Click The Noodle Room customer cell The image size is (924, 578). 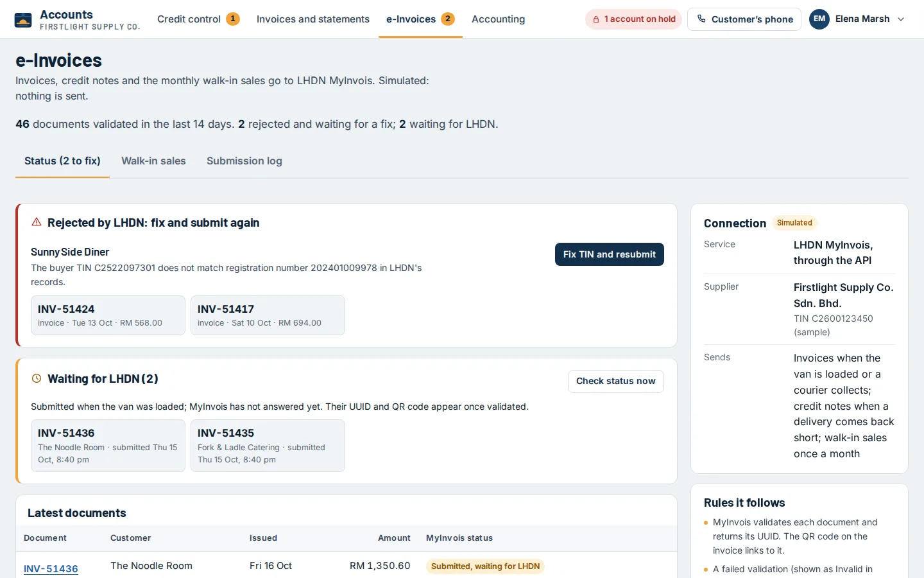pos(151,566)
